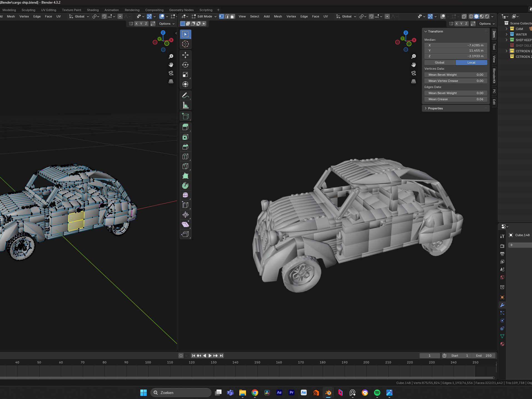This screenshot has width=532, height=399.
Task: Expand the Properties panel section
Action: (435, 108)
